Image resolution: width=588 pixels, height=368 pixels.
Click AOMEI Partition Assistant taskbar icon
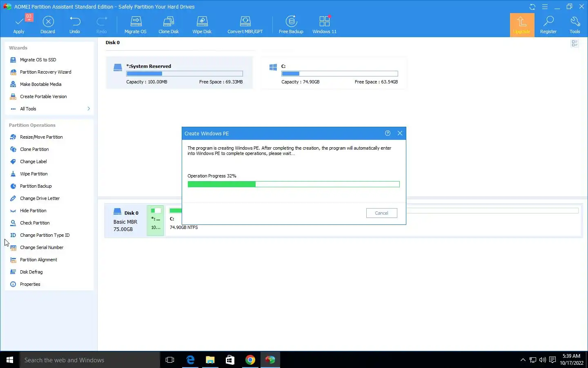point(270,360)
